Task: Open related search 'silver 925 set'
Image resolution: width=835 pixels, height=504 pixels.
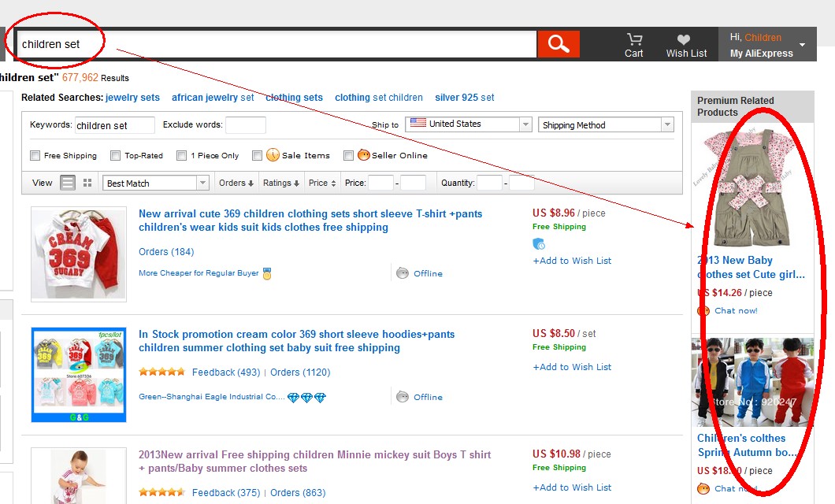Action: point(464,98)
